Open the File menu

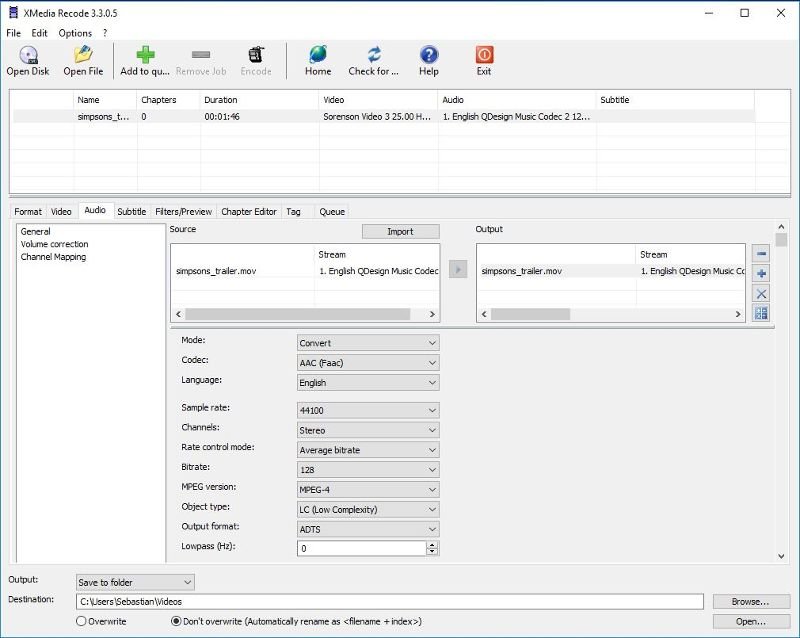(14, 33)
